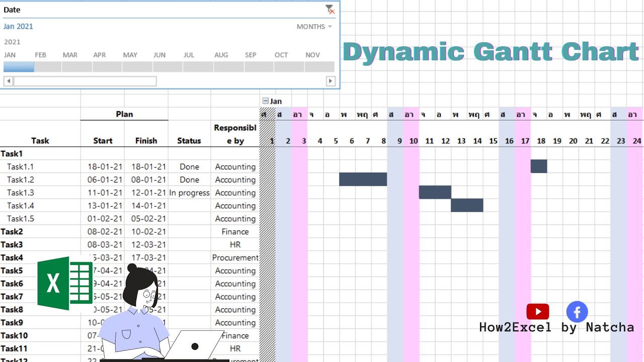This screenshot has height=362, width=644.
Task: Select the 'In progress' status cell
Action: click(x=189, y=193)
